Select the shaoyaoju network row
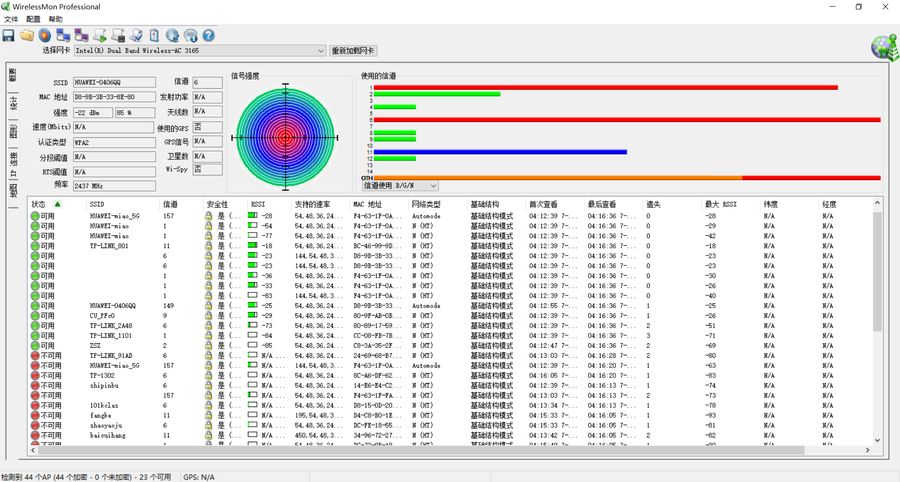This screenshot has height=482, width=900. [x=451, y=426]
